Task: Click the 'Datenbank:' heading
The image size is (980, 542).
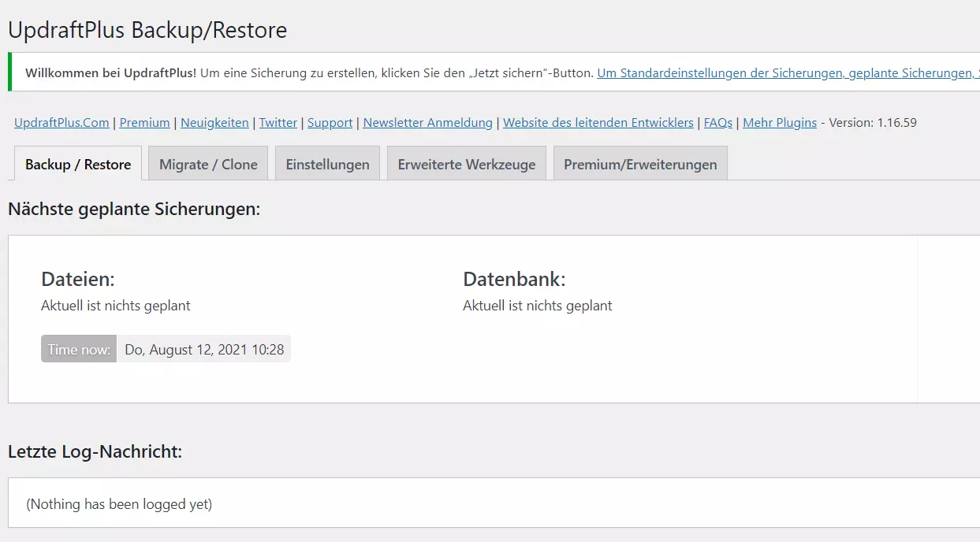Action: coord(514,279)
